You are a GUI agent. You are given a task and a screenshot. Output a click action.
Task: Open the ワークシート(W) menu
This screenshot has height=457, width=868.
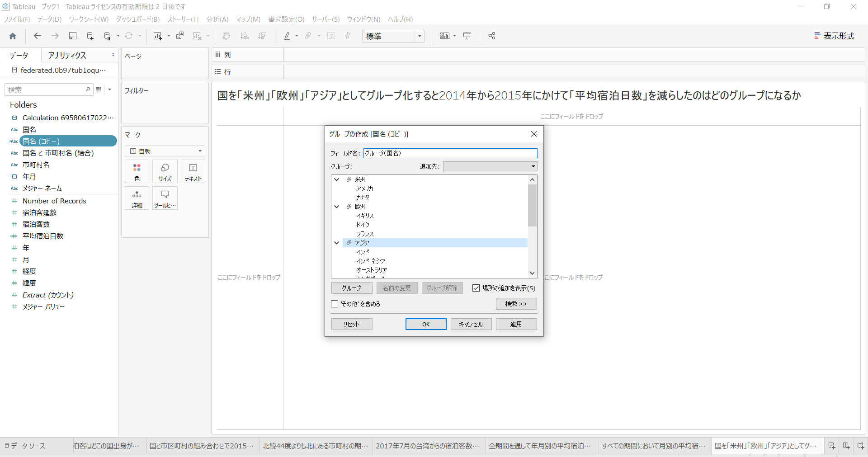89,19
